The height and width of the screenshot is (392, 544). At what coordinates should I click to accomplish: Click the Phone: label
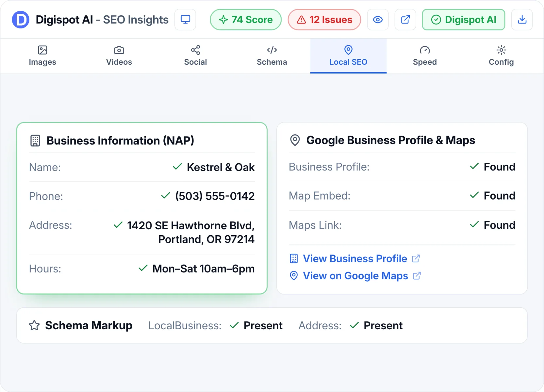tap(46, 196)
